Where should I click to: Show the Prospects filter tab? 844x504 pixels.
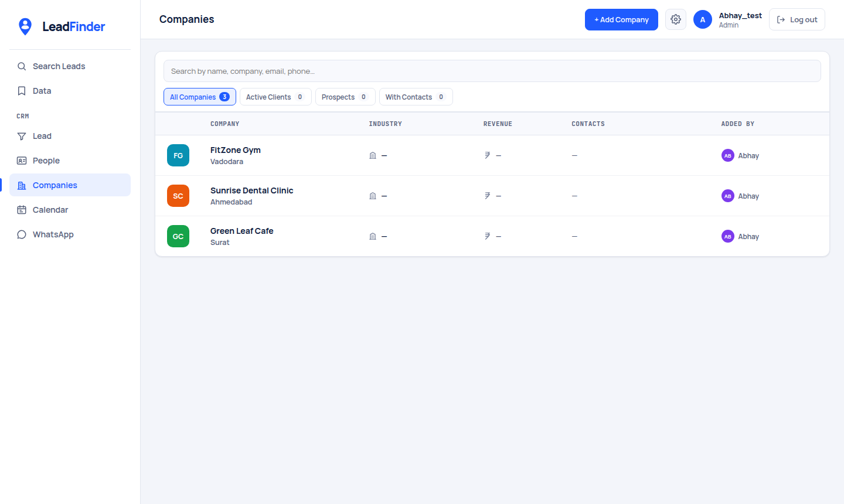345,97
